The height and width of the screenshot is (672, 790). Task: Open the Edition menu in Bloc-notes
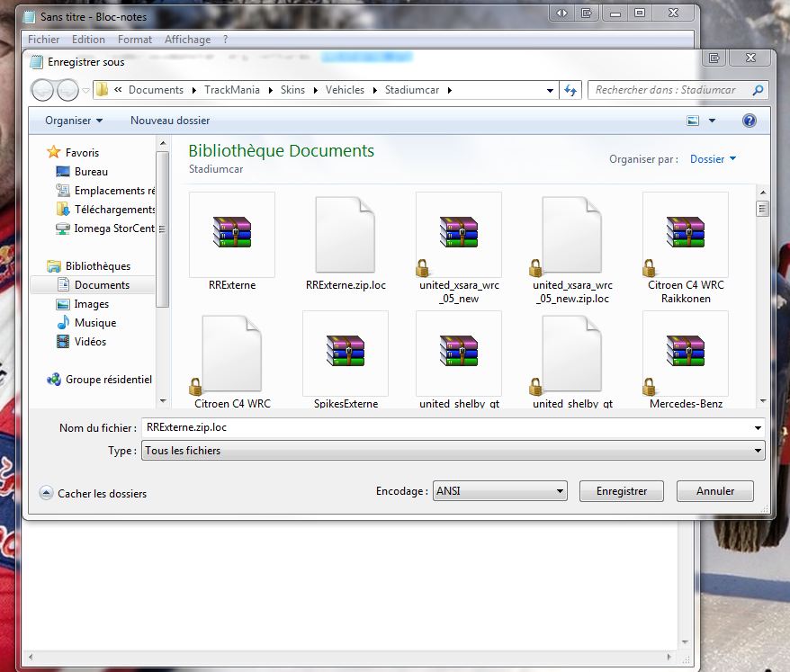coord(89,40)
